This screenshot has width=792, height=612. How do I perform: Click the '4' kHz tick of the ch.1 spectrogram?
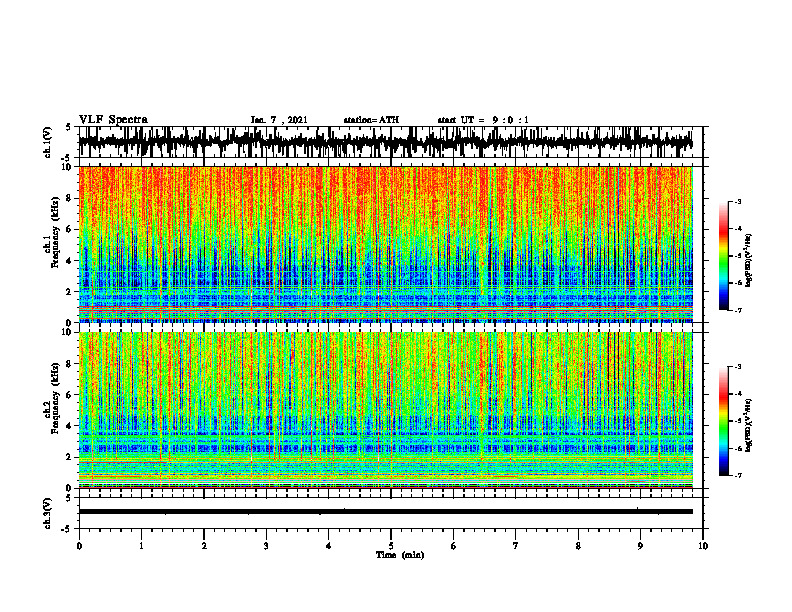tap(70, 261)
